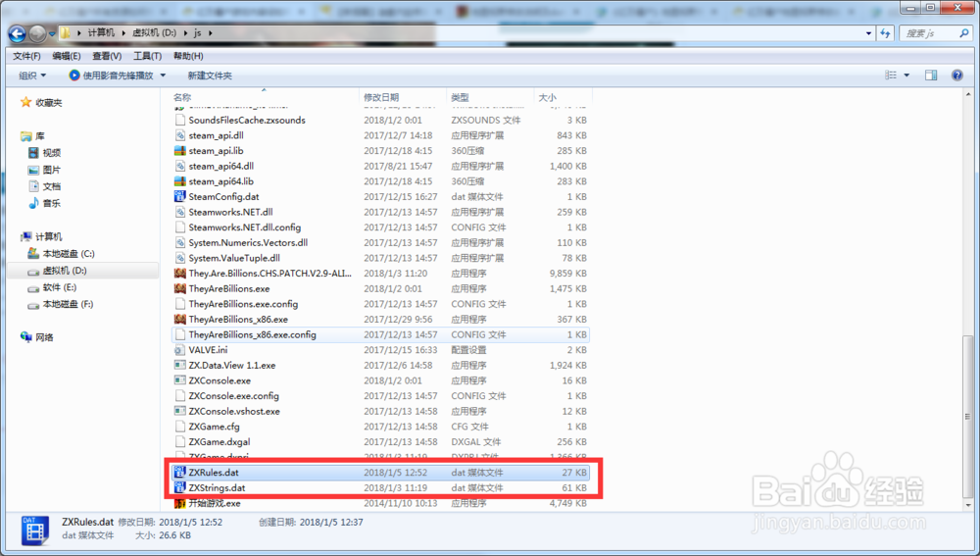Open 音乐 library in sidebar

[51, 203]
